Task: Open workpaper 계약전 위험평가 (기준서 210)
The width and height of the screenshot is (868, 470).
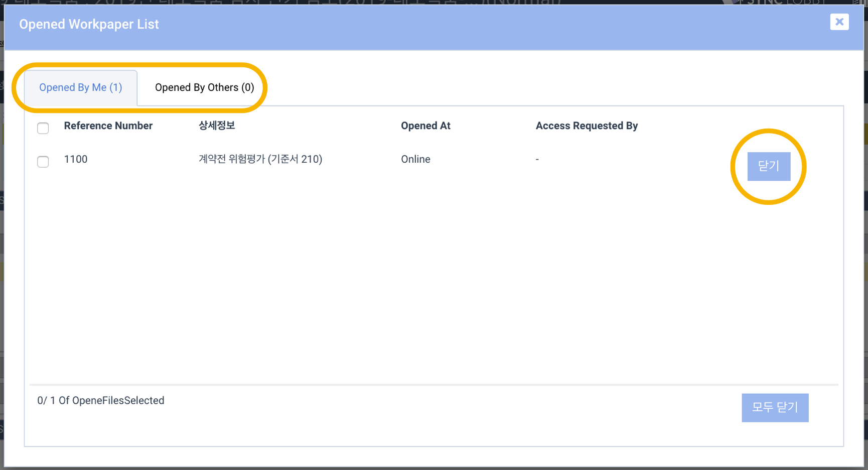Action: pyautogui.click(x=260, y=159)
